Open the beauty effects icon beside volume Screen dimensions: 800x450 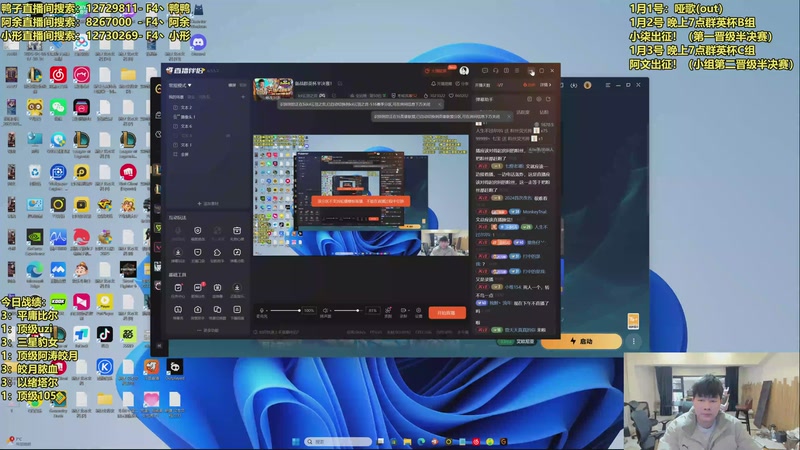[x=388, y=310]
